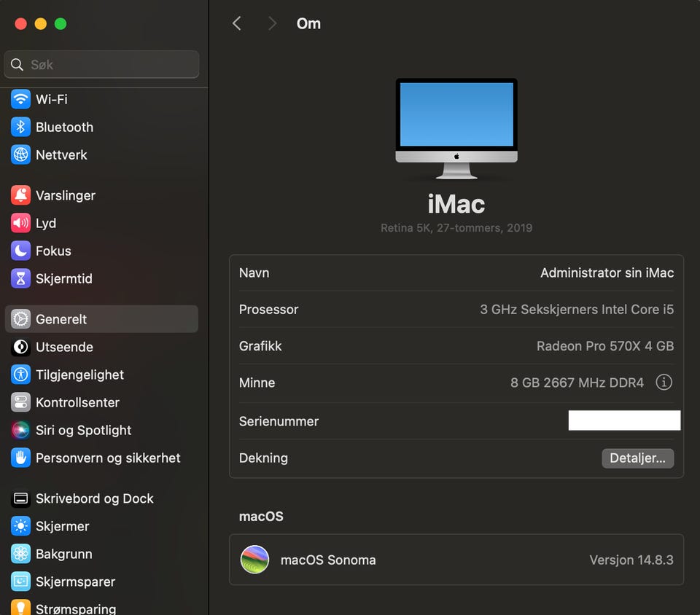Click the Navn row label
The height and width of the screenshot is (615, 700).
pyautogui.click(x=254, y=273)
